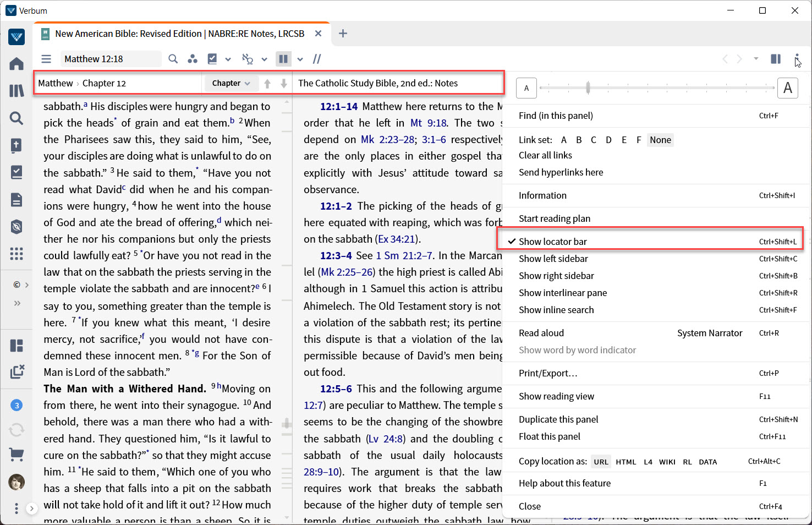
Task: Select link set C
Action: [x=594, y=140]
